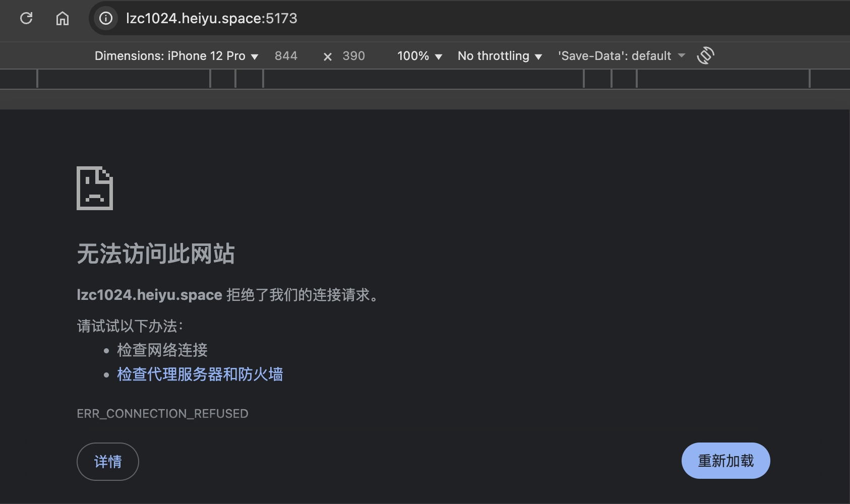Open the Dimensions iPhone 12 Pro dropdown
This screenshot has width=850, height=504.
pos(176,56)
